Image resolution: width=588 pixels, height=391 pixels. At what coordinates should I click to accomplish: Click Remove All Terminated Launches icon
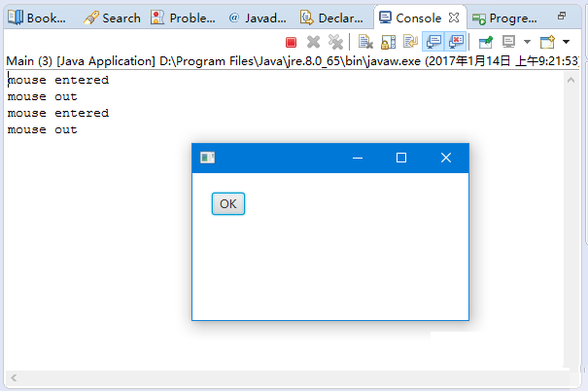click(335, 42)
